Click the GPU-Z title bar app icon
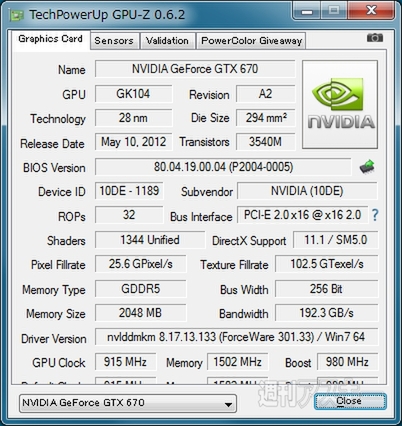402x426 pixels. pyautogui.click(x=16, y=15)
